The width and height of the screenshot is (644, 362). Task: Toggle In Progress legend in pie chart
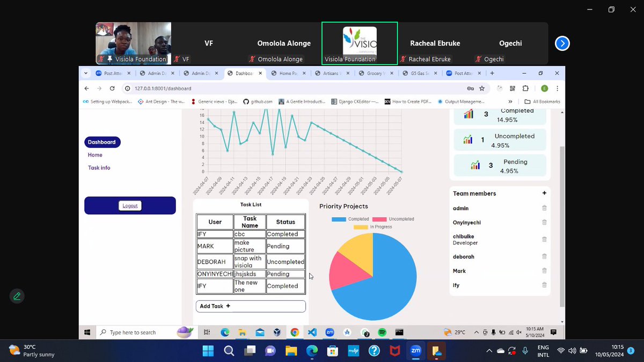[x=372, y=227]
